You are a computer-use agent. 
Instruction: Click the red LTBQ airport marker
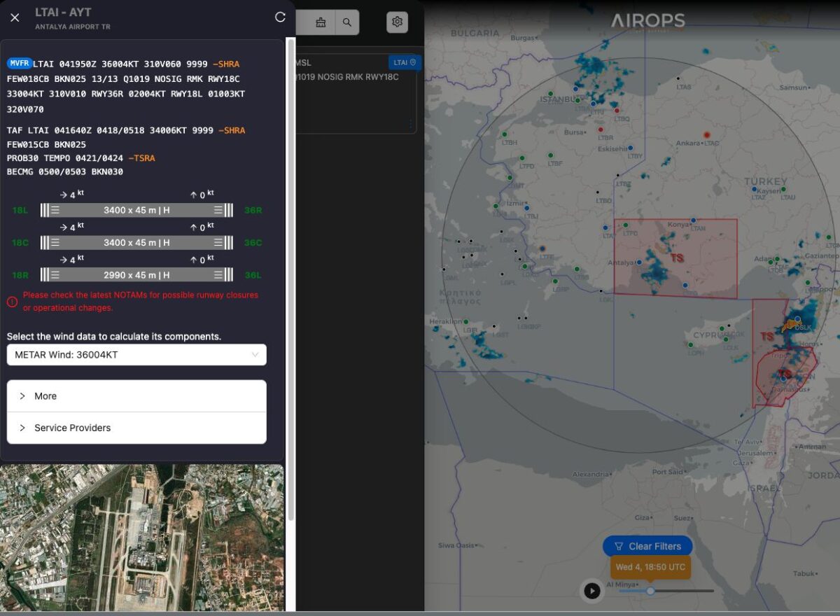click(x=617, y=110)
